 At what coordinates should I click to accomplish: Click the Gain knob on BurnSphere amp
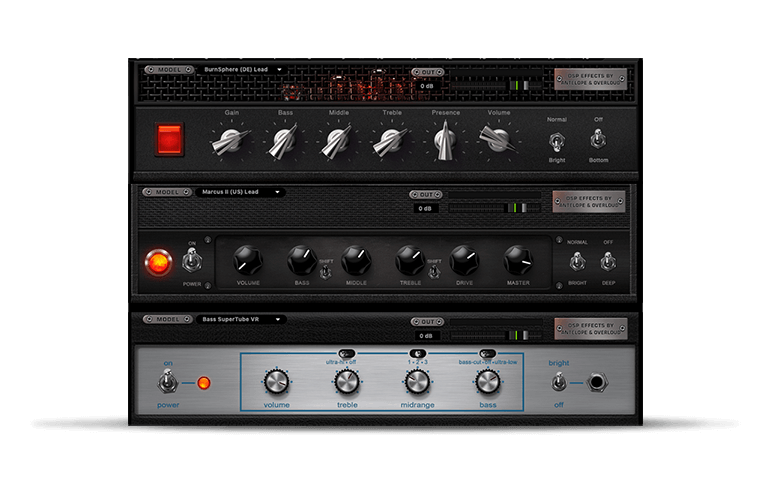226,142
